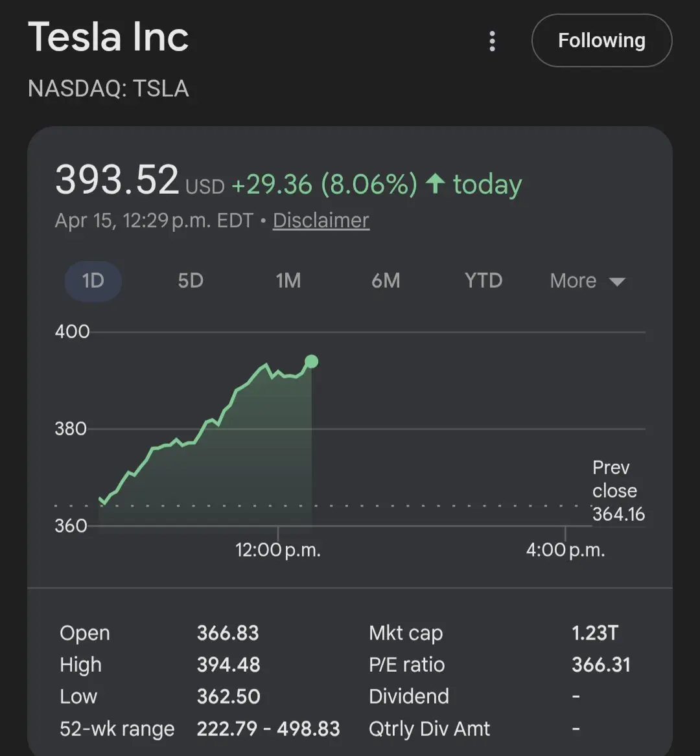Click the Mkt cap value 1.23T

(595, 633)
